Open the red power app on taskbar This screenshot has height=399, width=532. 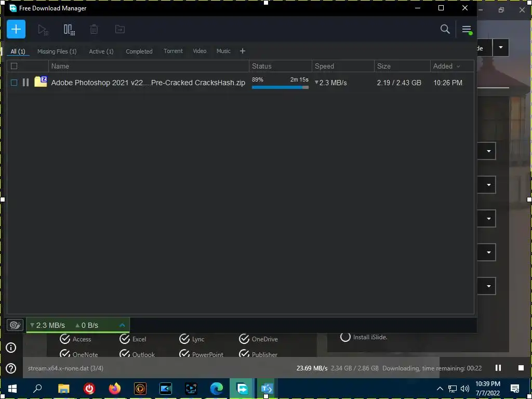(89, 389)
